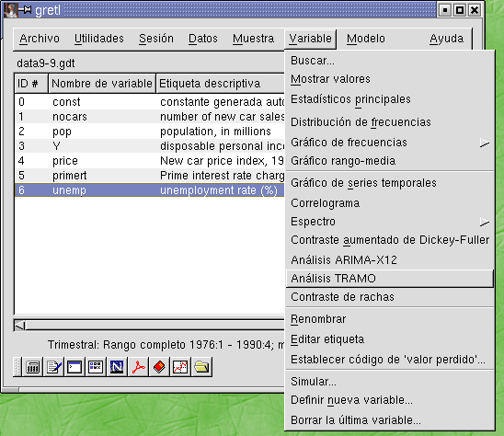Open the calculator tool icon
The image size is (504, 436).
coord(32,366)
